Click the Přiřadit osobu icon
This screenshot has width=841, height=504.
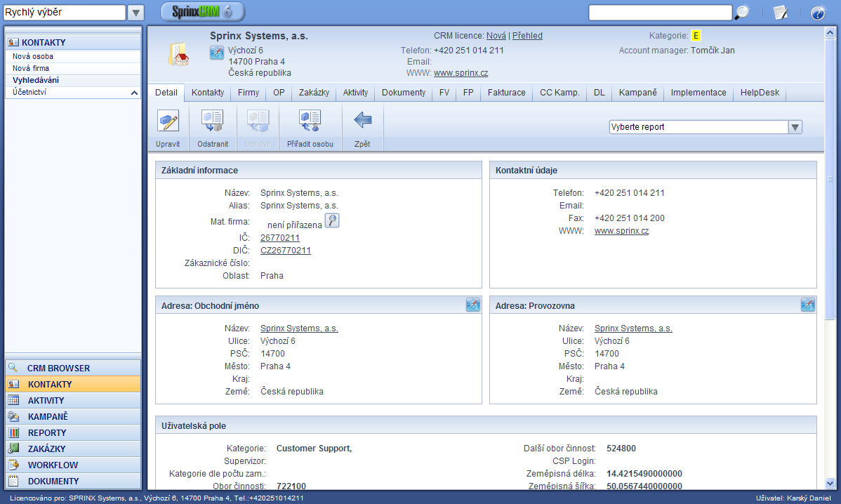pos(310,121)
